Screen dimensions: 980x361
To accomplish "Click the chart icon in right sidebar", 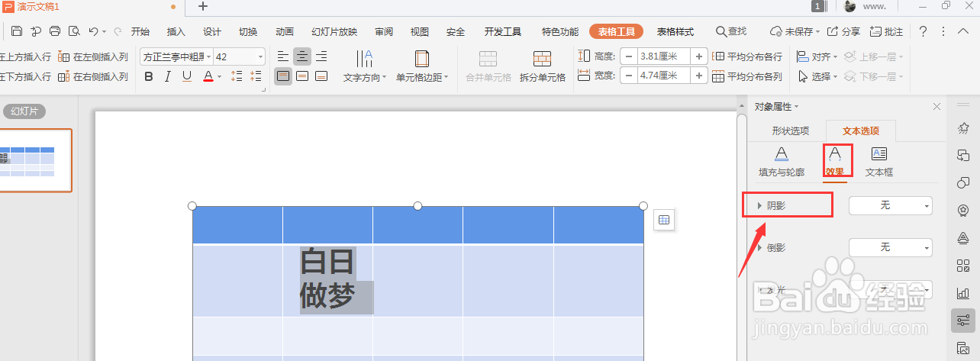I will click(963, 293).
